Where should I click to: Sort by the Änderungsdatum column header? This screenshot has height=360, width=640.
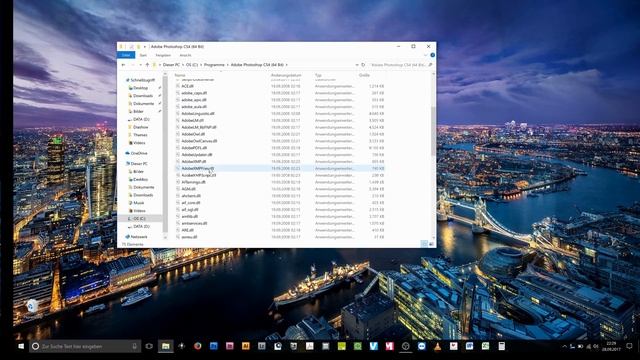coord(286,75)
